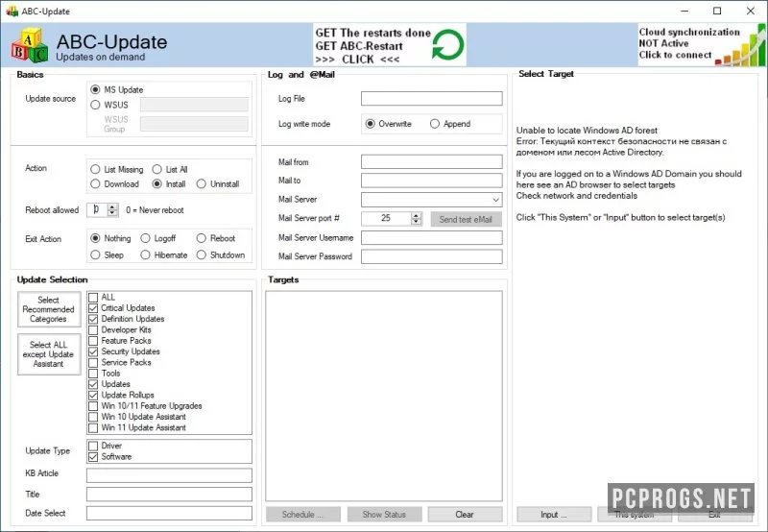The height and width of the screenshot is (532, 768).
Task: Click the Clear targets button
Action: (x=465, y=515)
